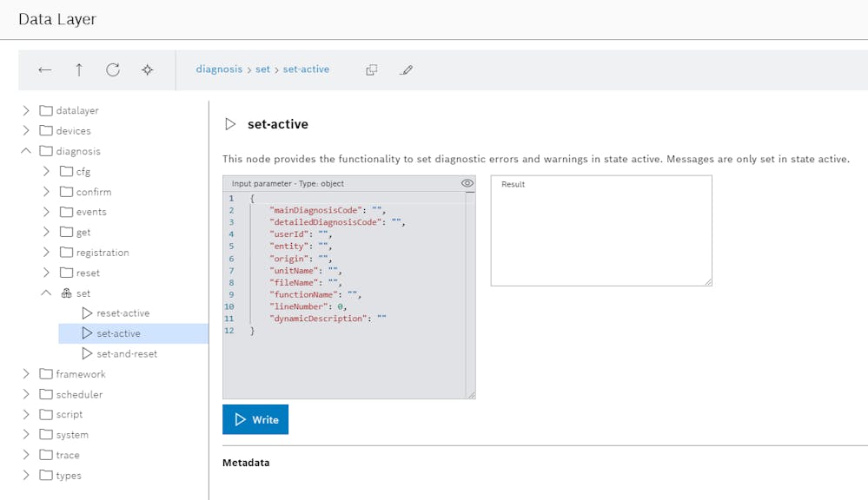Click set-and-reset method play icon
The height and width of the screenshot is (500, 868).
click(x=87, y=353)
